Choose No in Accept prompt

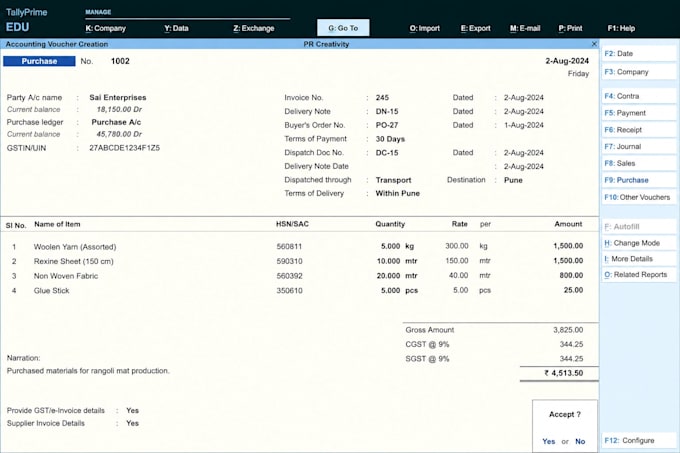[580, 441]
